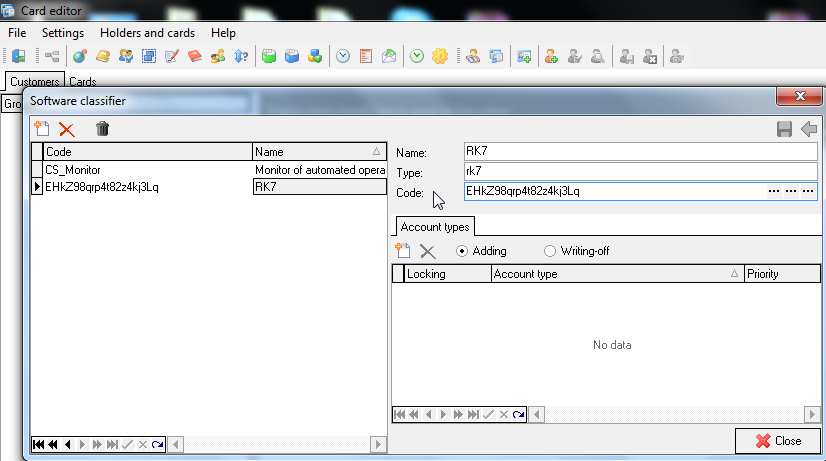
Task: Select the EHkZ98qrp4t82z4kj3Lq code cell in grid
Action: point(148,187)
